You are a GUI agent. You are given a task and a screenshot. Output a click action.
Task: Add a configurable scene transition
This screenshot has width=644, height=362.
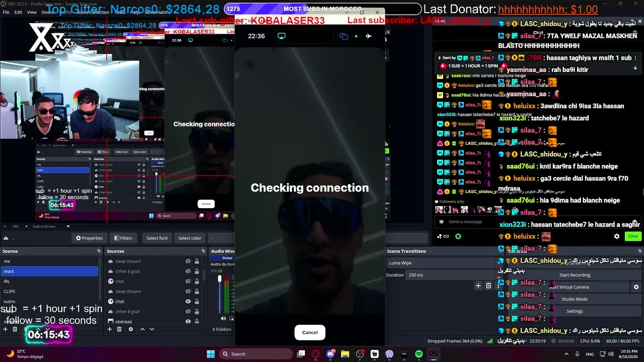tap(478, 286)
